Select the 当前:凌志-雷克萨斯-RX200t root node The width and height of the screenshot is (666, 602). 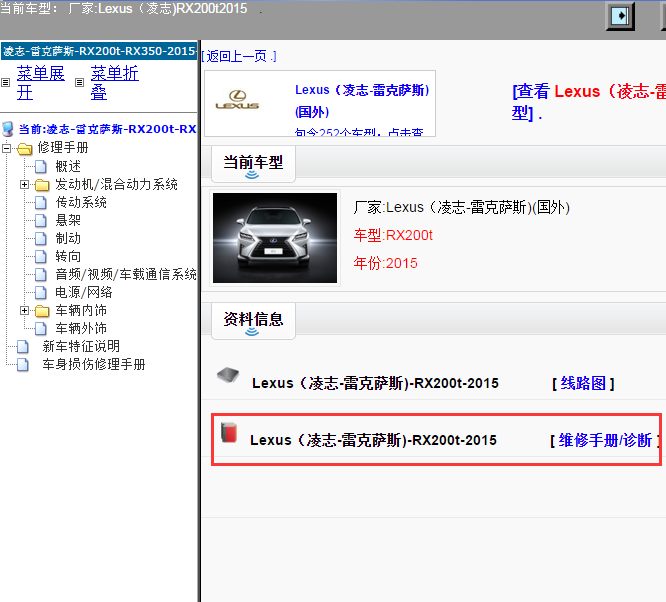tap(107, 129)
